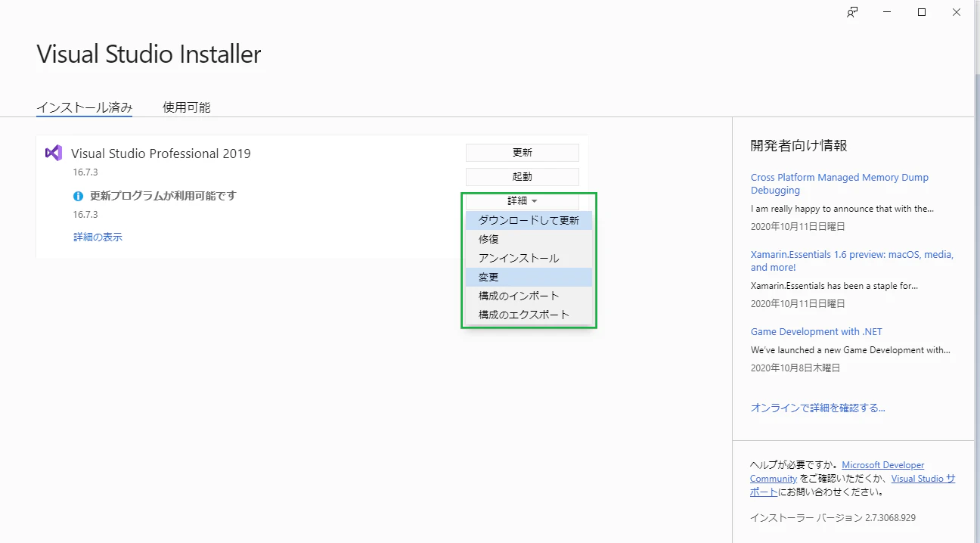This screenshot has height=543, width=980.
Task: Open Cross Platform Managed Memory Dump Debugging article
Action: (839, 184)
